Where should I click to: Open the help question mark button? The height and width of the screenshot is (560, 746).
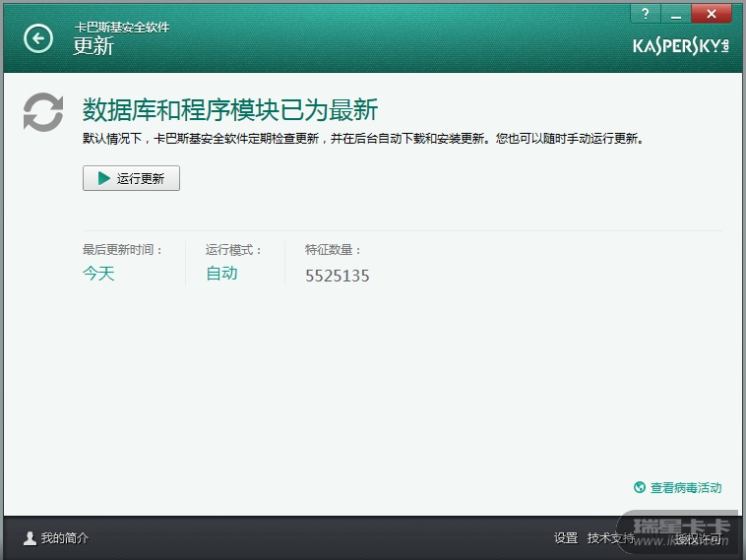[646, 14]
